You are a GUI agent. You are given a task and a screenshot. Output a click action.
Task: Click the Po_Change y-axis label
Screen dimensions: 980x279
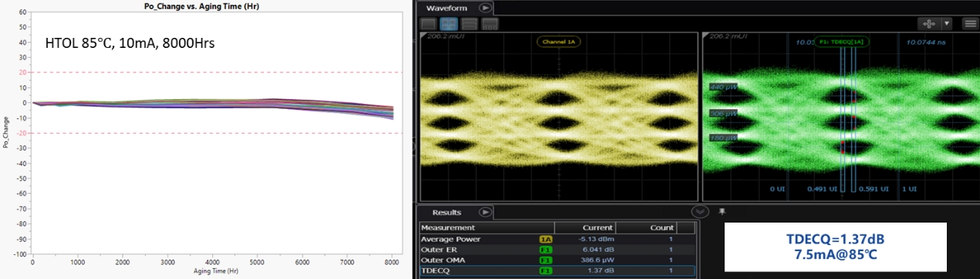tap(5, 132)
